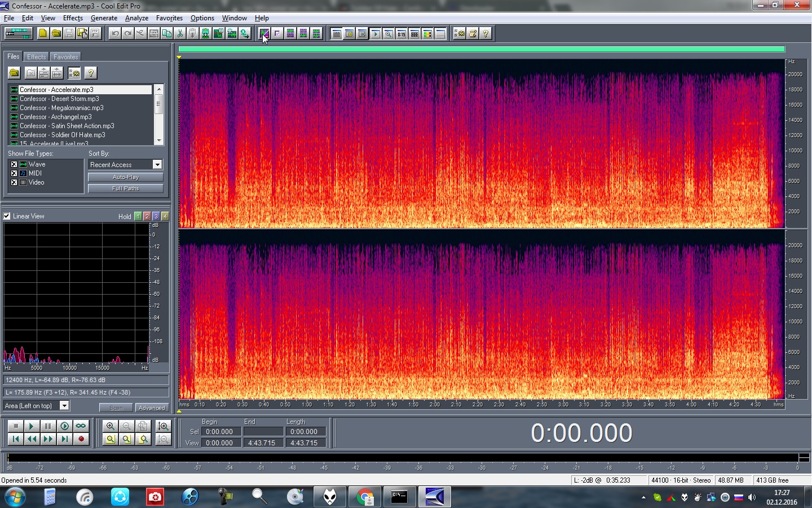Click the Edit/Multitrack view switch icon
Screen dimensions: 812x508
tap(18, 33)
